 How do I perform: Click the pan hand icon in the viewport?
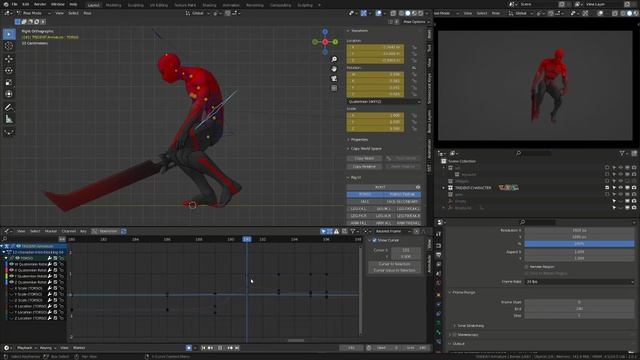pyautogui.click(x=334, y=69)
